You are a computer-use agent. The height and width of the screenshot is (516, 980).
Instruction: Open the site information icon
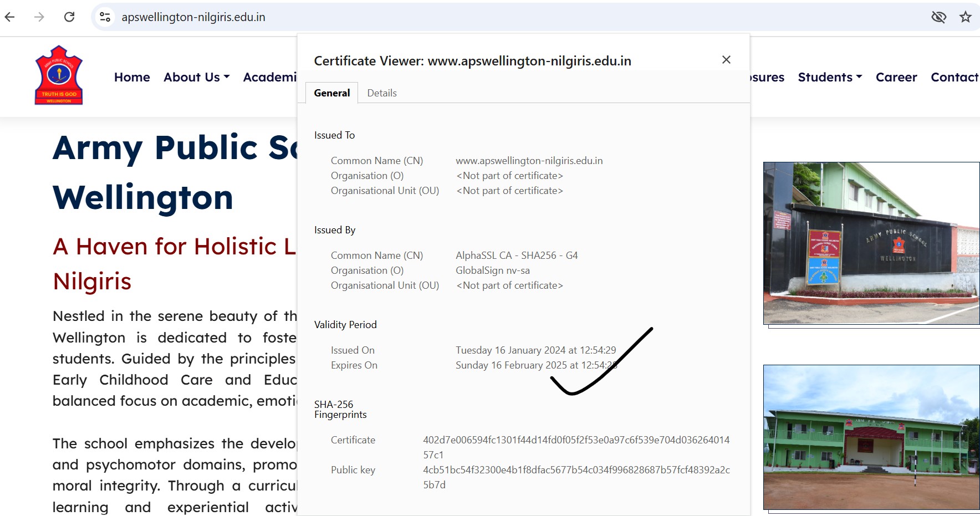[105, 17]
